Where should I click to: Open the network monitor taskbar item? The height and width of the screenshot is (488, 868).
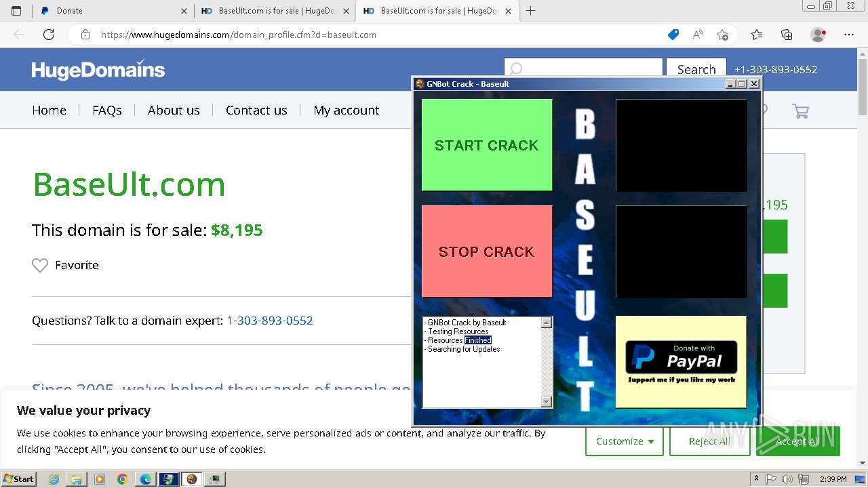pos(215,479)
